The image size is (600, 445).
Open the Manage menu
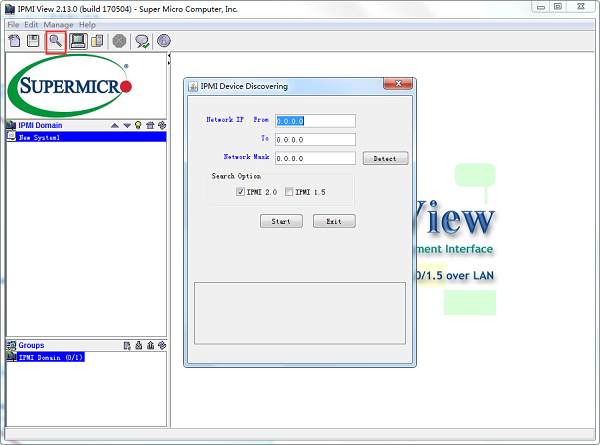[58, 25]
